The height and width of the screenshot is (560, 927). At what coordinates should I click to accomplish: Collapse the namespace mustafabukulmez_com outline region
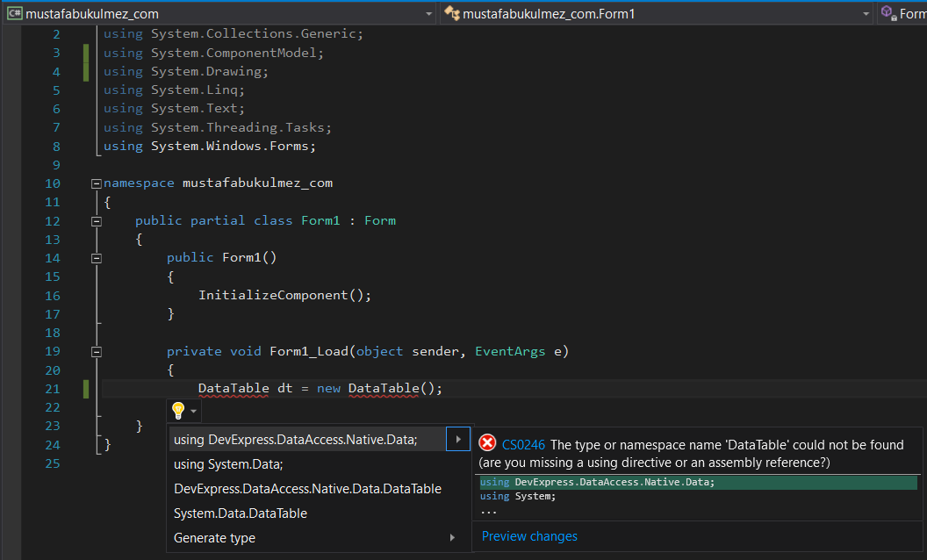pos(96,183)
